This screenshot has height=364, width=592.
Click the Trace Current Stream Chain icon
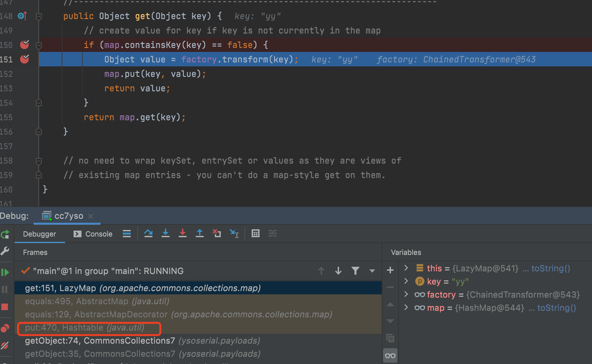pos(273,234)
